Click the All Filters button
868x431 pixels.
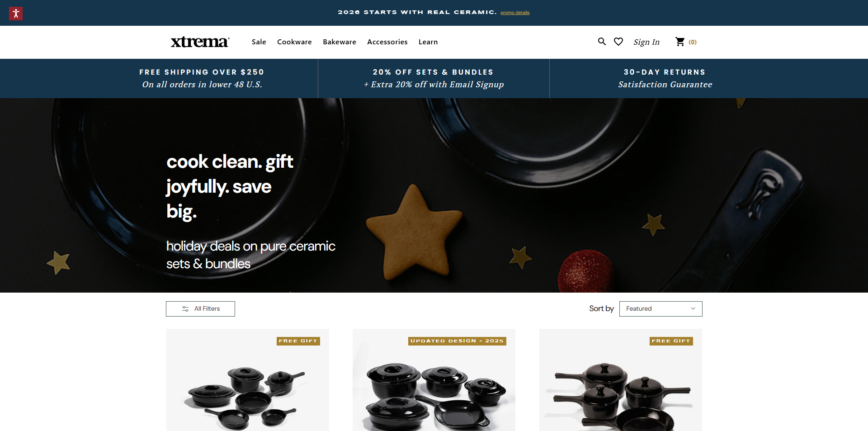(x=200, y=309)
